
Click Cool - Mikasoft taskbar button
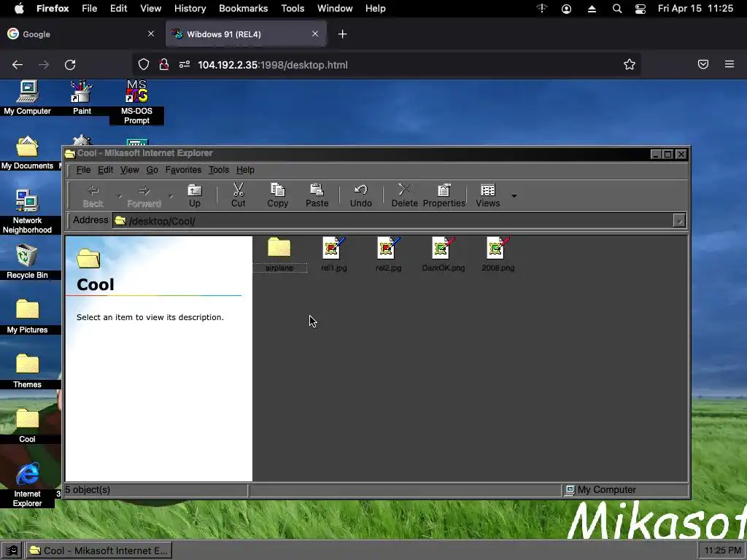[98, 551]
